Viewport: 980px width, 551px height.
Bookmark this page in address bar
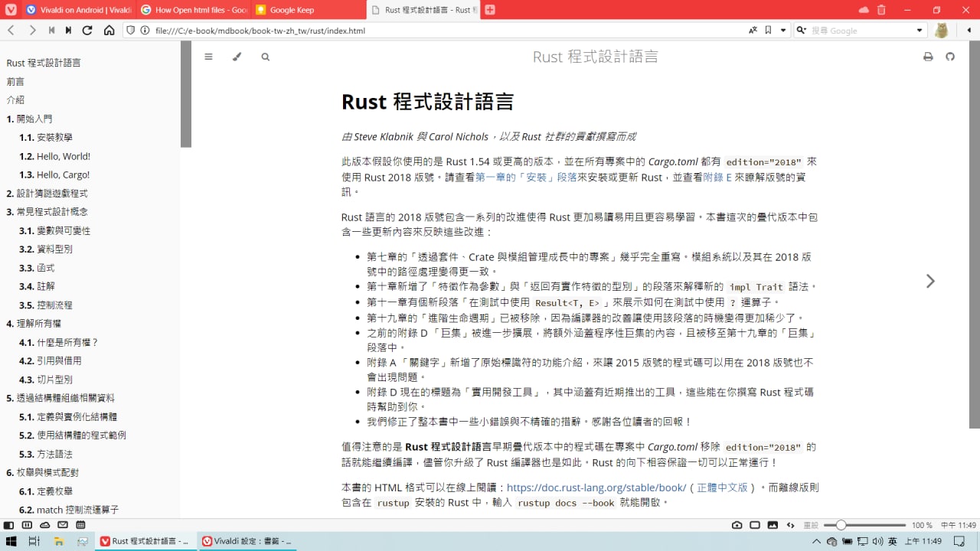click(768, 31)
